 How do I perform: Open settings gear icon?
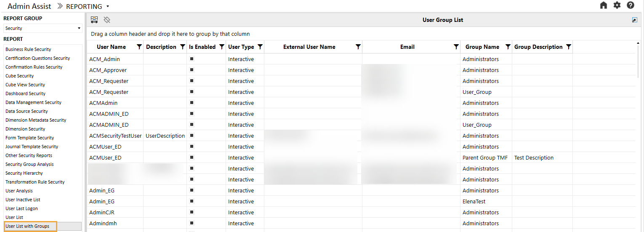click(617, 5)
